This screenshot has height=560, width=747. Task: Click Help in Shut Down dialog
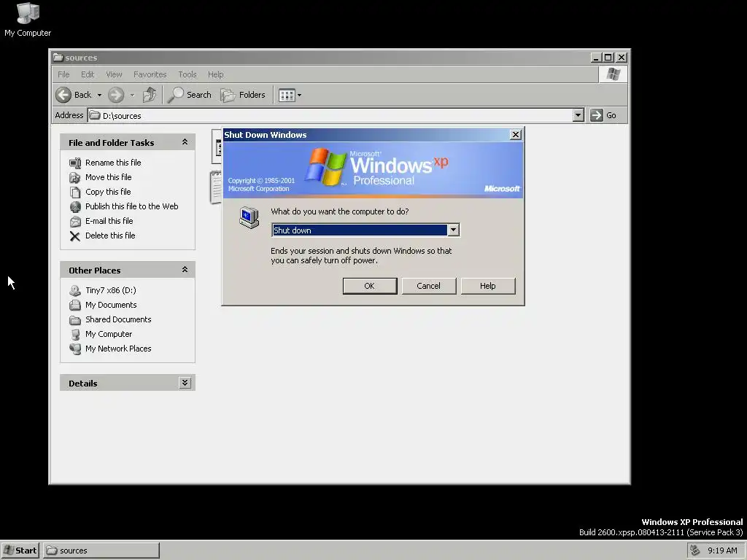click(488, 286)
